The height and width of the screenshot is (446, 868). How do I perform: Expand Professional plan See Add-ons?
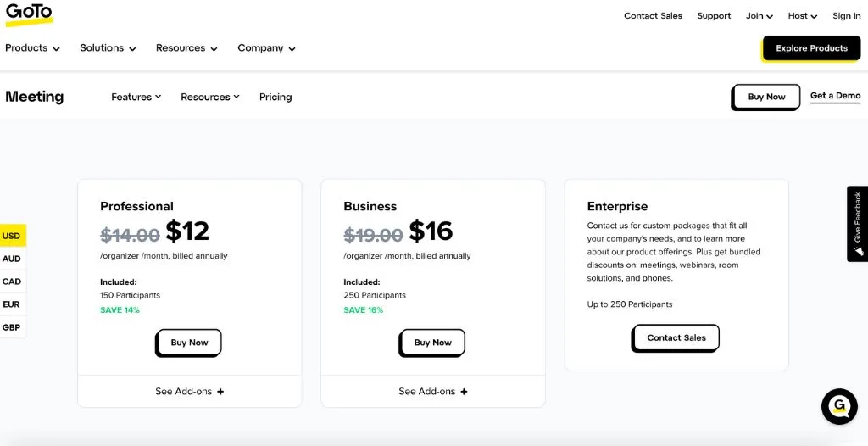pyautogui.click(x=189, y=392)
